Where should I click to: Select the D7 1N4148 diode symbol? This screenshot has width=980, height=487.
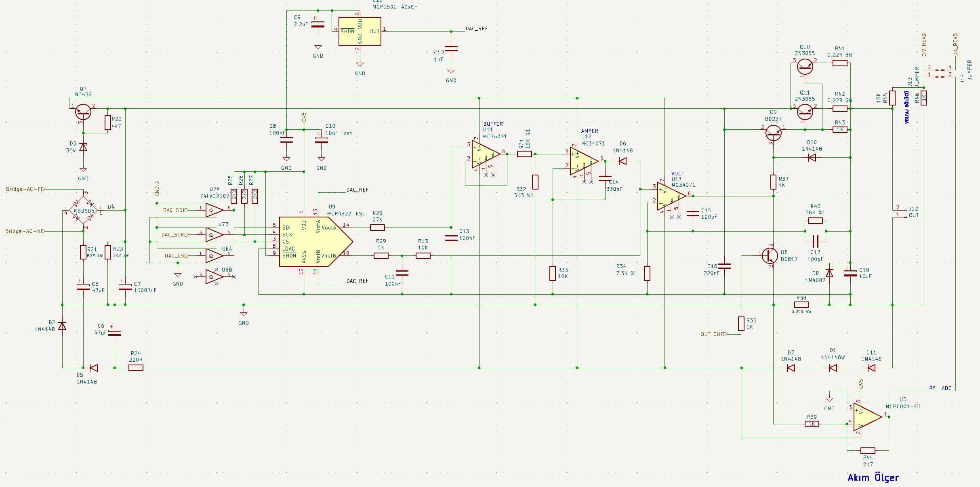pos(791,368)
